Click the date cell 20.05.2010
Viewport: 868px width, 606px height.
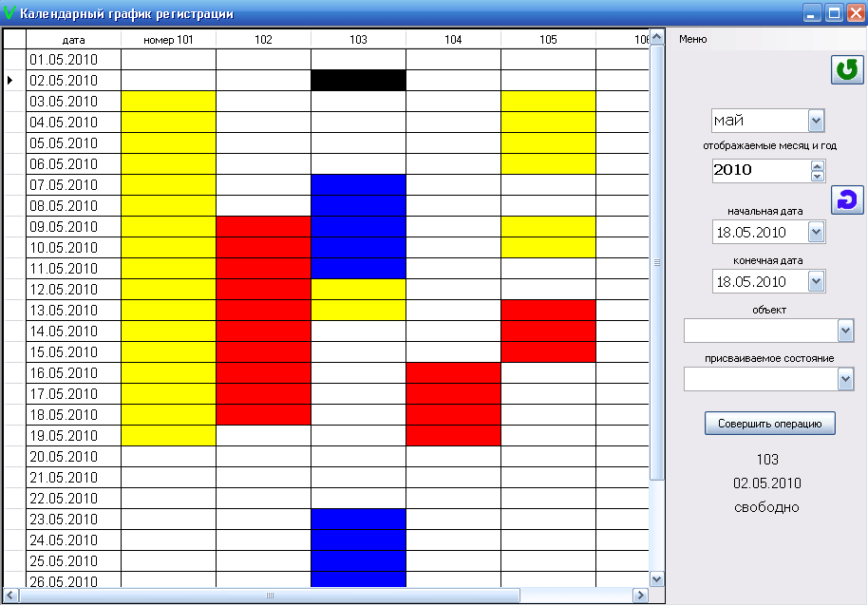74,456
